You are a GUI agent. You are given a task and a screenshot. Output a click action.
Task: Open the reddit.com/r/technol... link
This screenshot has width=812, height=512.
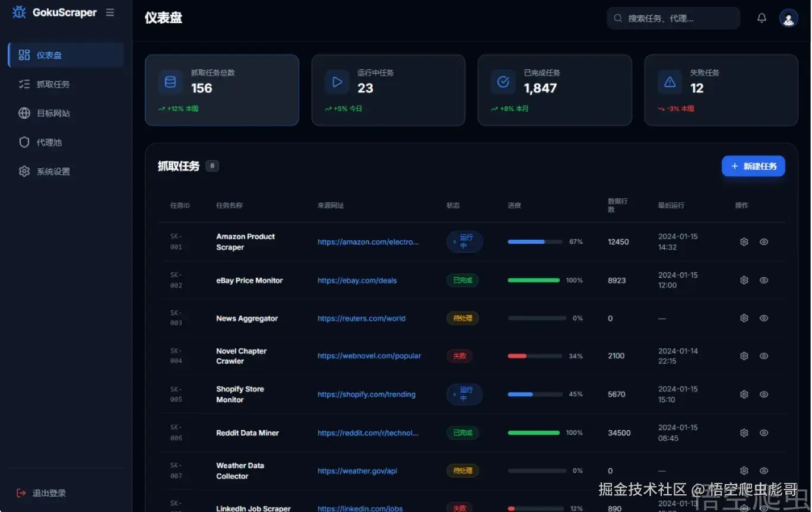tap(368, 433)
